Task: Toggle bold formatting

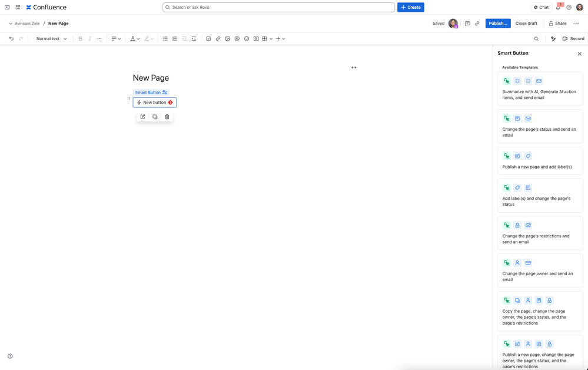Action: tap(80, 39)
